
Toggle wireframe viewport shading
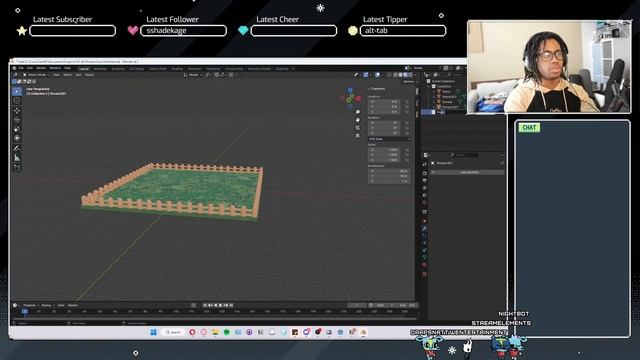coord(395,75)
